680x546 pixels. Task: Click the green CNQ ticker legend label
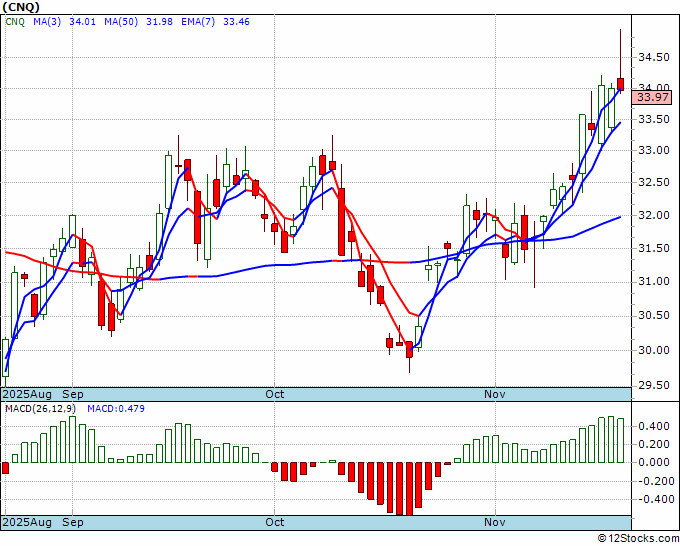click(x=15, y=22)
